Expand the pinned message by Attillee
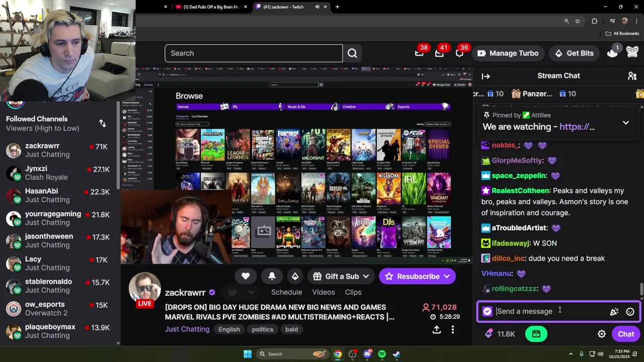Image resolution: width=644 pixels, height=362 pixels. coord(626,123)
